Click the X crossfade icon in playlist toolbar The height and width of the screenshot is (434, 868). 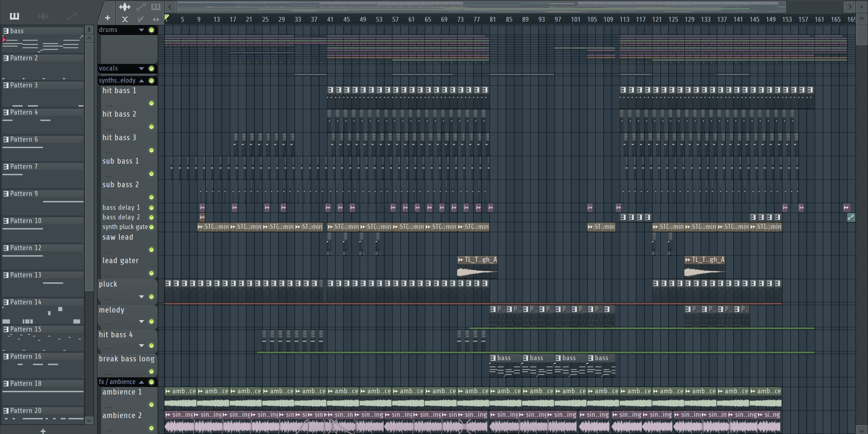click(x=125, y=19)
